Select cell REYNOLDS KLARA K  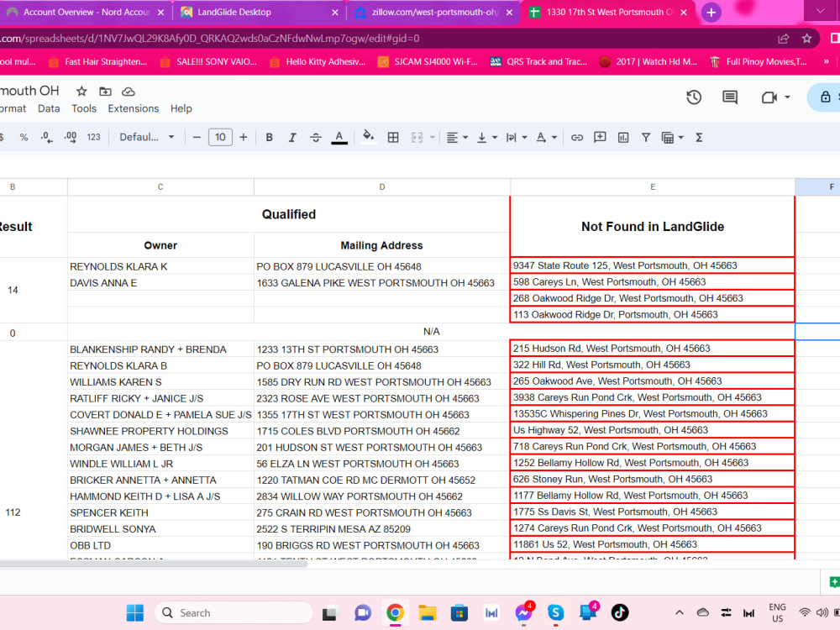point(160,266)
